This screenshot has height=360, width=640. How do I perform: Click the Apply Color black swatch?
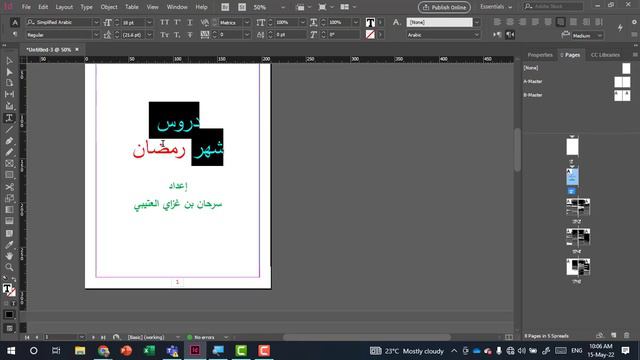point(9,315)
